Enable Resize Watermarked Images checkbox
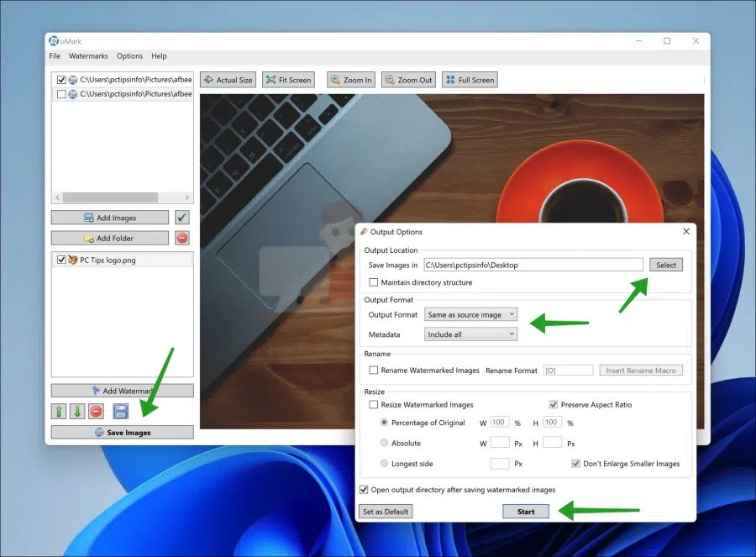 click(x=373, y=404)
